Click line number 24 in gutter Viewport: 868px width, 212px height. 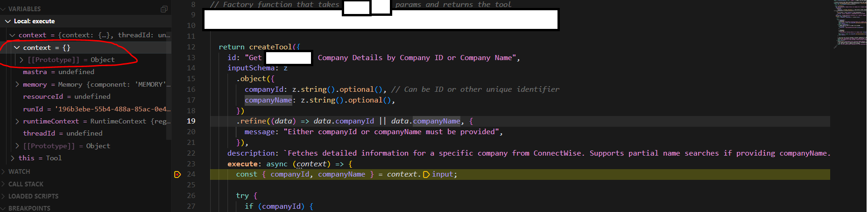191,174
